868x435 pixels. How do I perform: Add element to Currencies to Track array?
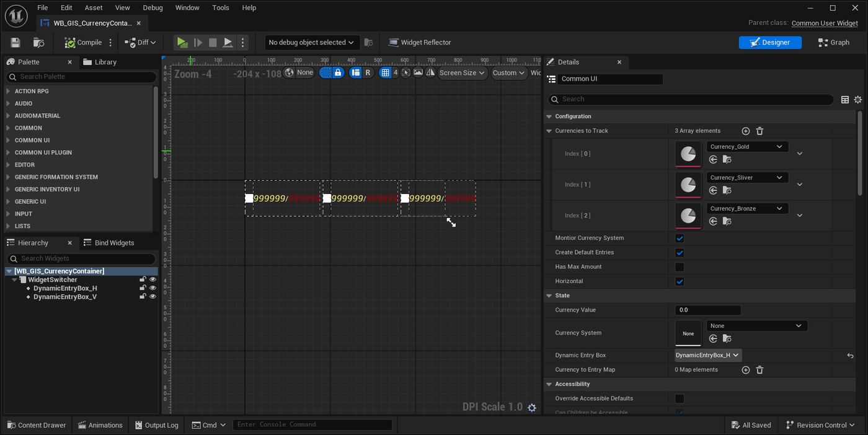[746, 131]
